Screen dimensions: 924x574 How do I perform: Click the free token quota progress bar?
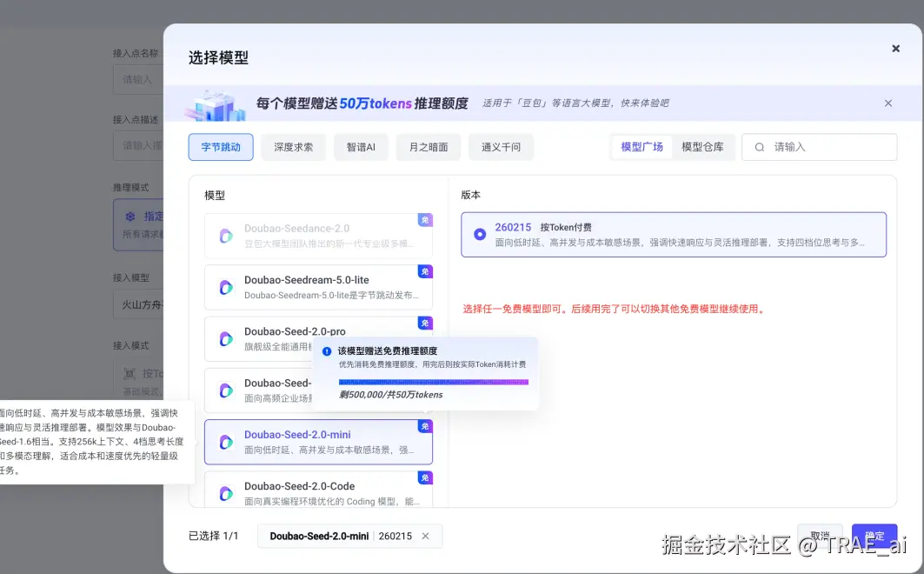(x=433, y=382)
